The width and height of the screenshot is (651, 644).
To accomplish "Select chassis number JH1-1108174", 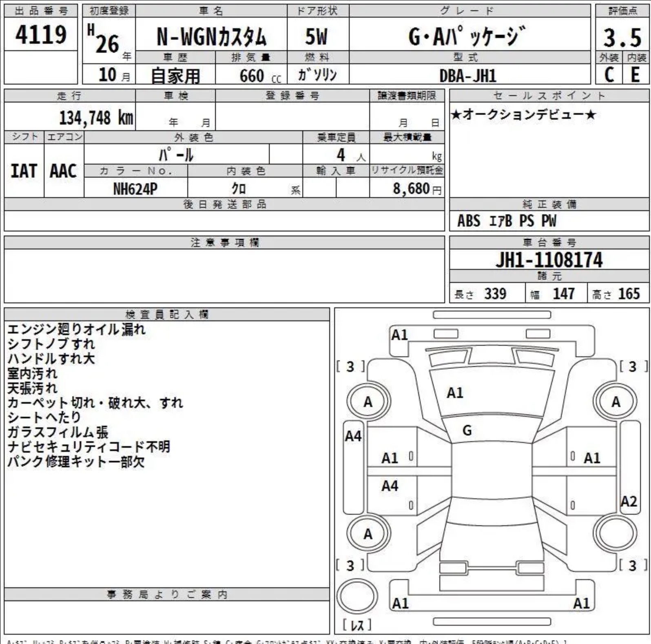I will pos(549,260).
